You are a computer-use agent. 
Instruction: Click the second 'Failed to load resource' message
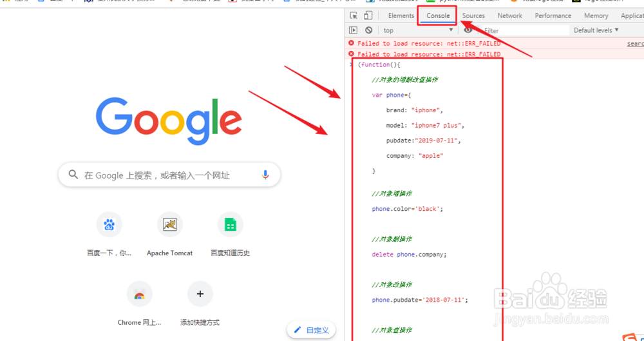click(429, 54)
